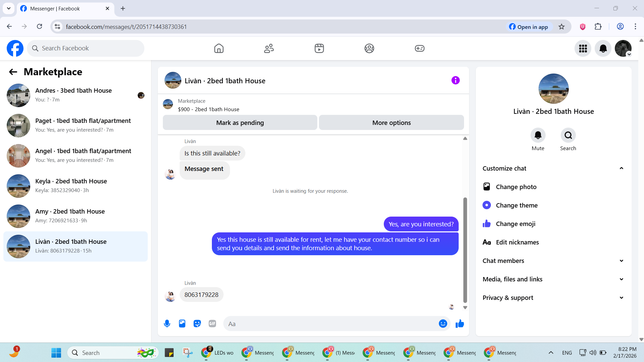Open the Gaming controller icon
The width and height of the screenshot is (644, 362).
pos(419,48)
